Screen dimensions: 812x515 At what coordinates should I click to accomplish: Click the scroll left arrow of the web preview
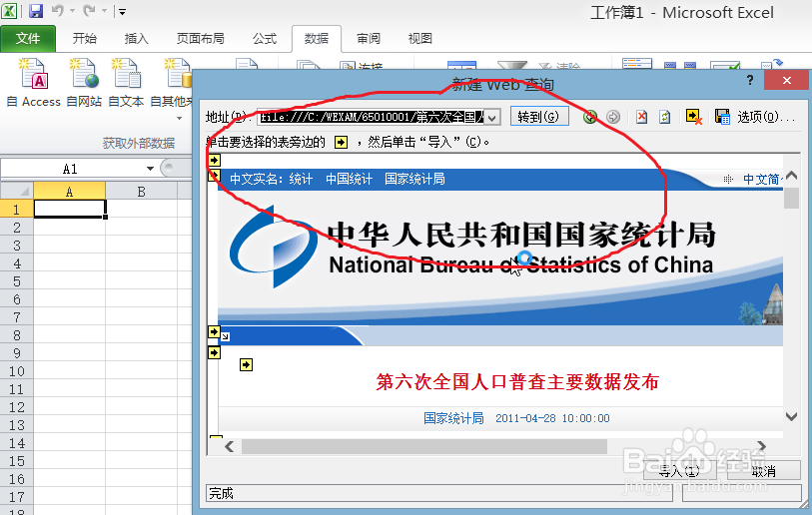229,446
